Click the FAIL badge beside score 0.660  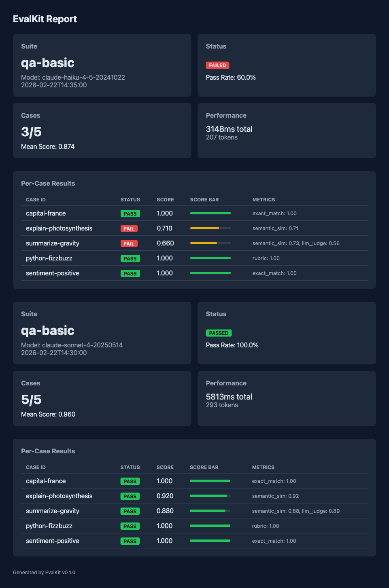(x=129, y=243)
